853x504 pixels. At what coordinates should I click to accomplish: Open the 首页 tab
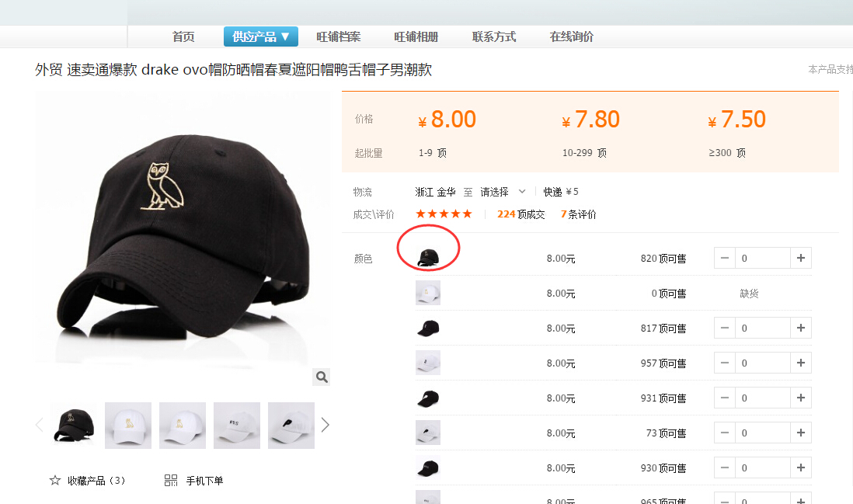(x=183, y=37)
